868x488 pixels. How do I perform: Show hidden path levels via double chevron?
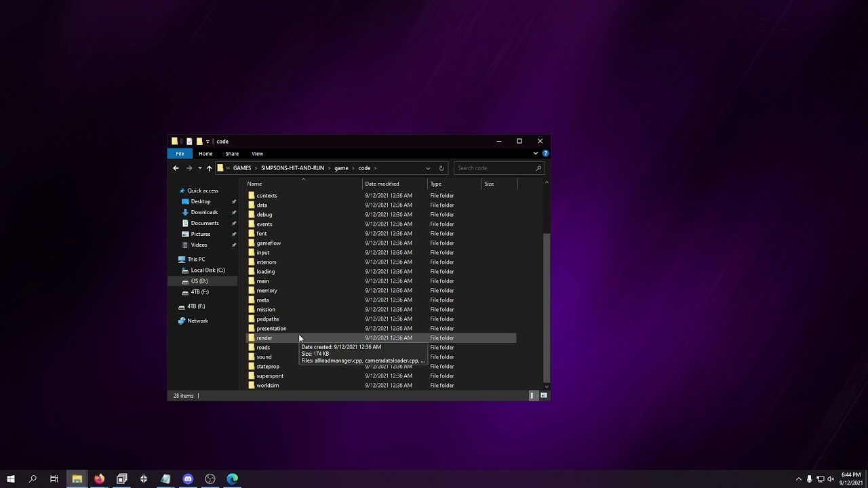point(229,168)
